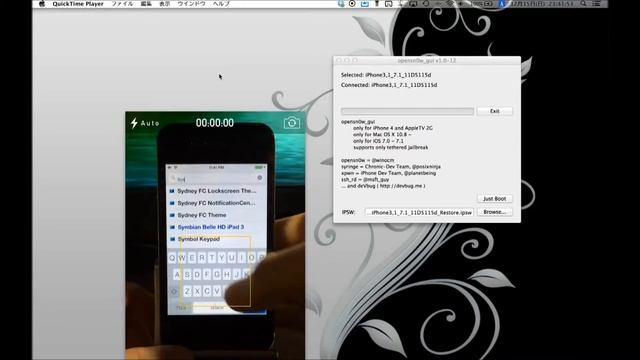Viewport: 640px width, 360px height.
Task: Open the ヘルプ menu
Action: 221,4
